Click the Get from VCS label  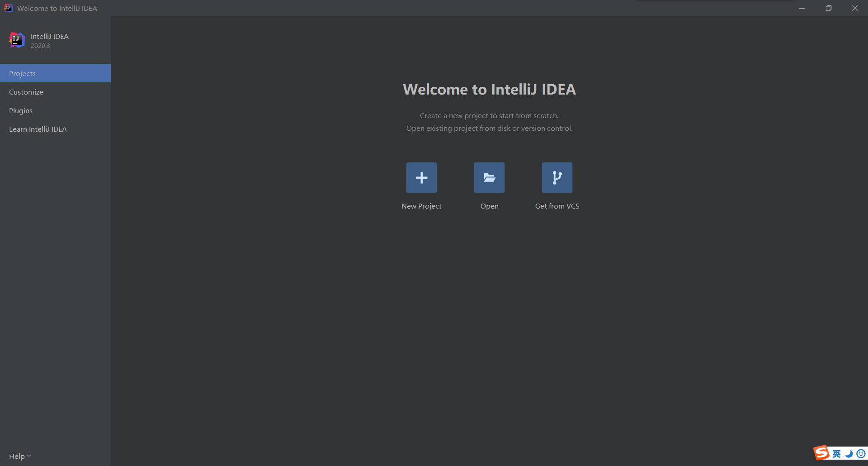pos(557,206)
